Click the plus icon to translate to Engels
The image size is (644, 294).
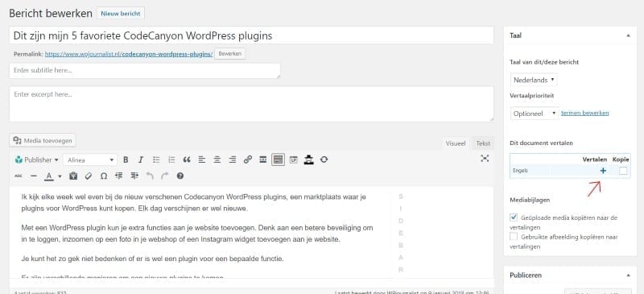[603, 171]
